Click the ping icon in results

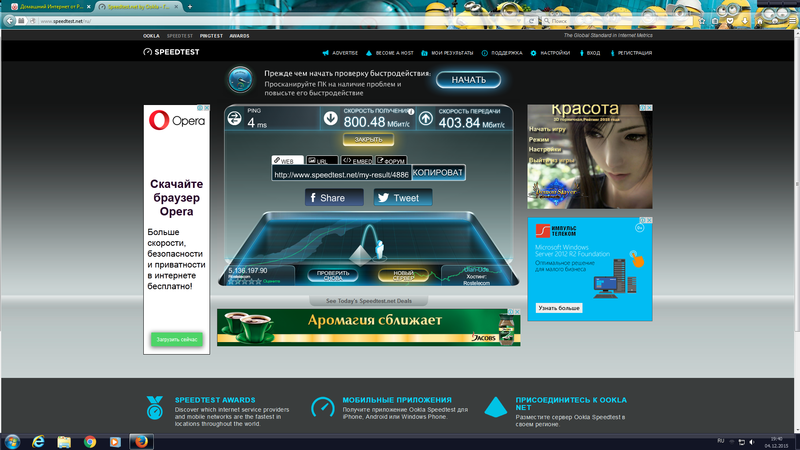coord(235,119)
